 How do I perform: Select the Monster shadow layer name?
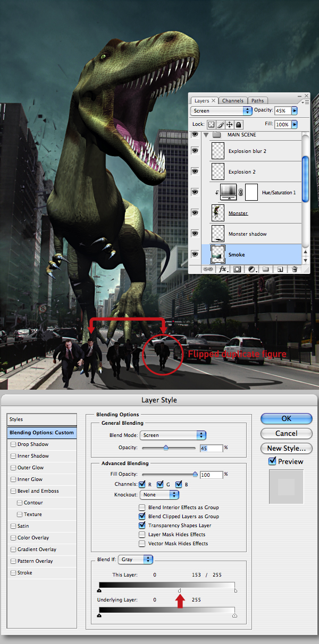[248, 234]
